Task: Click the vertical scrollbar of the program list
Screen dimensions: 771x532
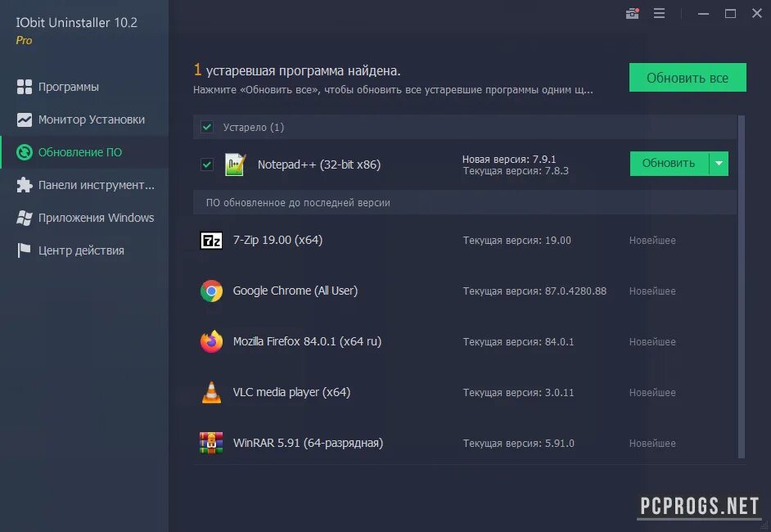Action: click(742, 286)
